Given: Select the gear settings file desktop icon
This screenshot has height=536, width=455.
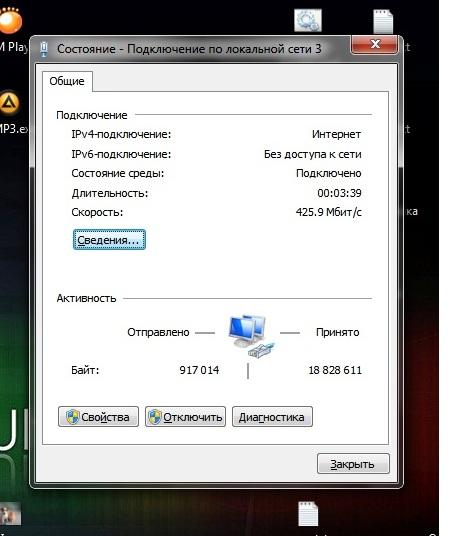Looking at the screenshot, I should click(x=308, y=20).
